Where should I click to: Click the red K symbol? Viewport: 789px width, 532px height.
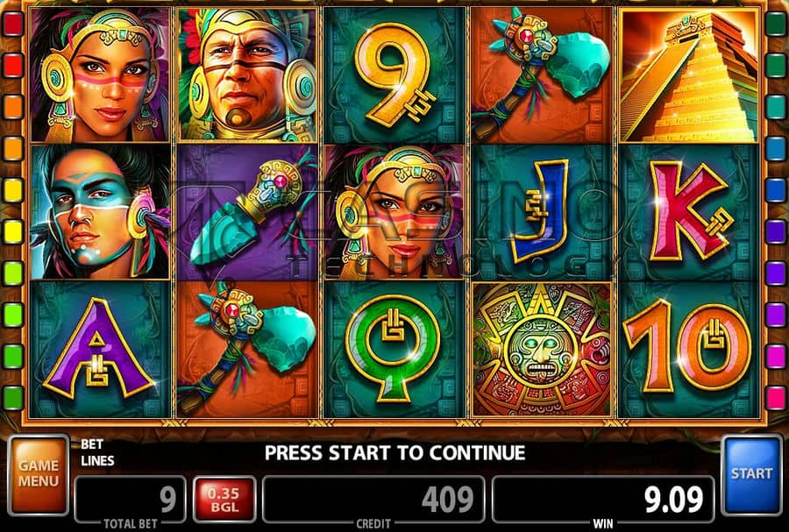(689, 212)
